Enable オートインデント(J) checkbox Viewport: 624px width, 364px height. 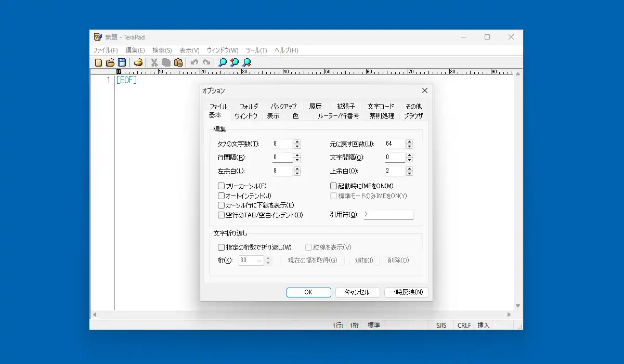(221, 196)
